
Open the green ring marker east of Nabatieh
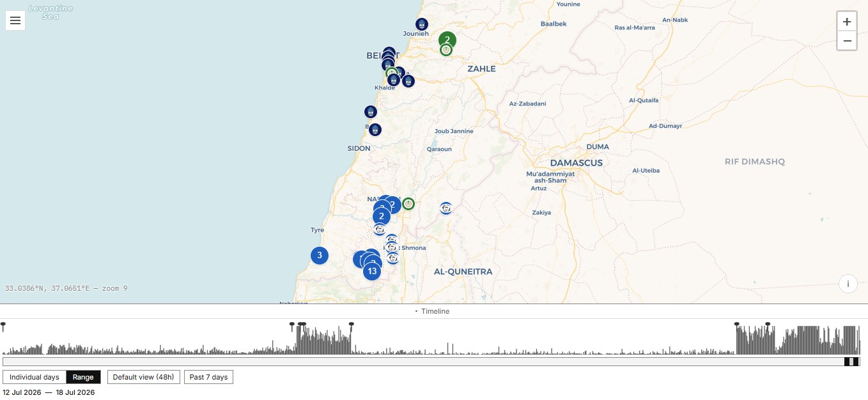pyautogui.click(x=408, y=204)
